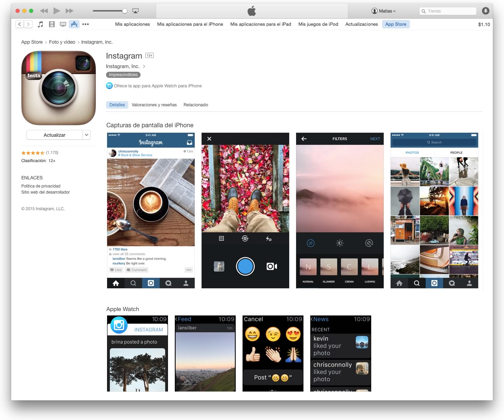
Task: Click the play button in toolbar
Action: 57,11
